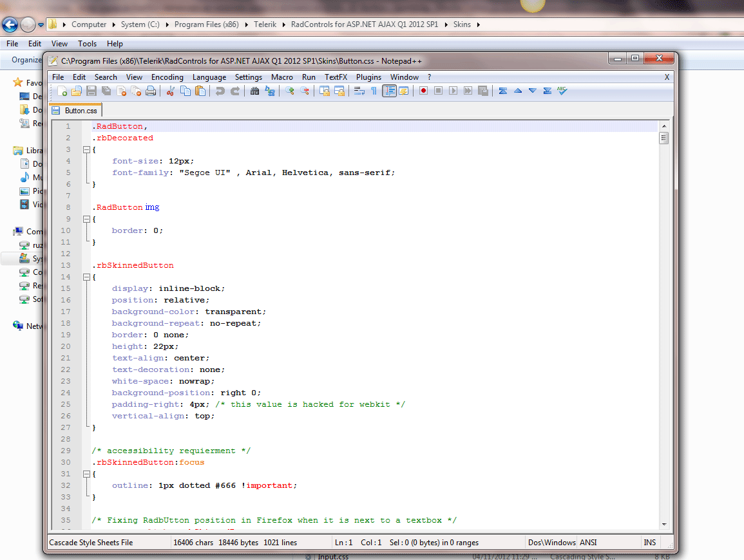Click the Open file folder icon
Screen dimensions: 744x560
77,91
